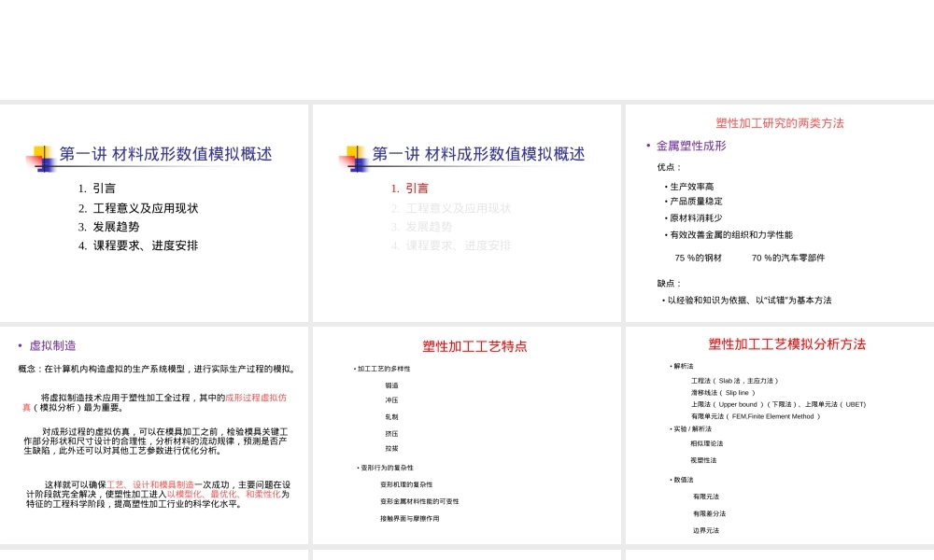This screenshot has height=560, width=934.
Task: Click the sub-item 变形机理的复杂性
Action: [406, 485]
